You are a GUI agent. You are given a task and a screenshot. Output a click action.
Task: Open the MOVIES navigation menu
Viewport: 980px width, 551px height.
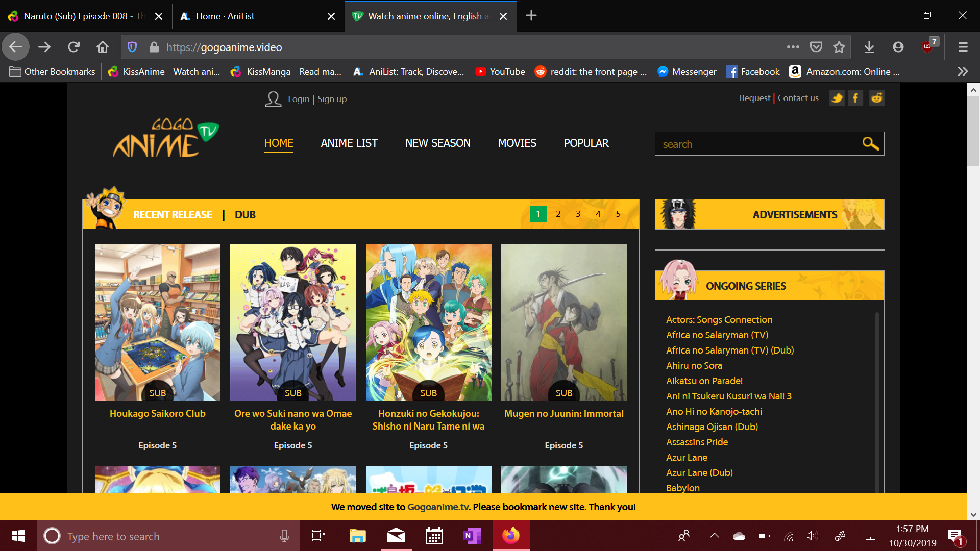[517, 143]
